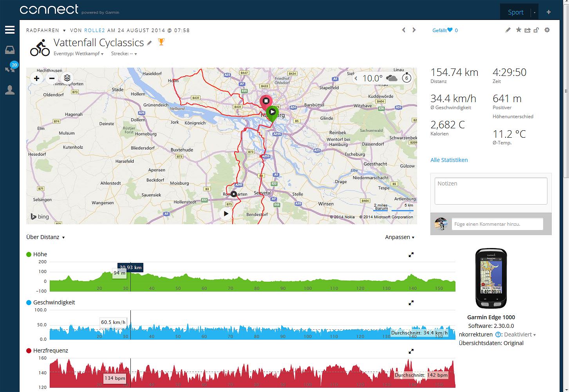
Task: Expand the Eventtyp: Wettkampf dropdown
Action: point(78,54)
